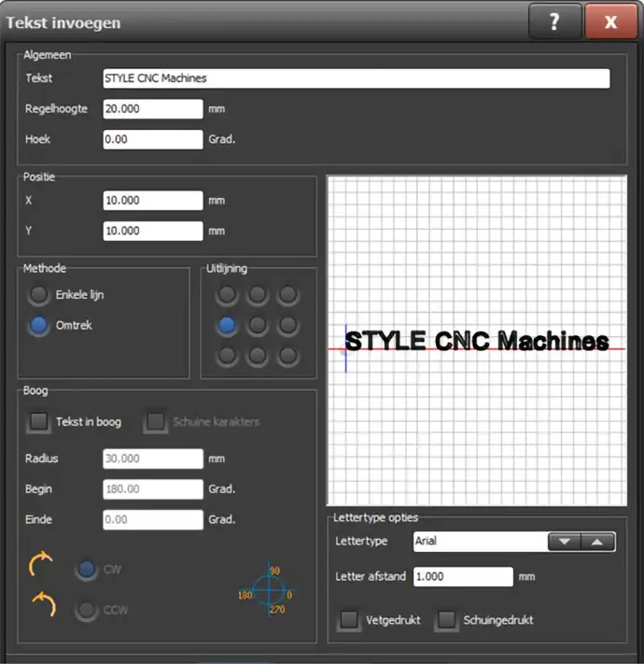Enable the Schuingedrukt italic checkbox
The width and height of the screenshot is (644, 664).
pyautogui.click(x=446, y=620)
